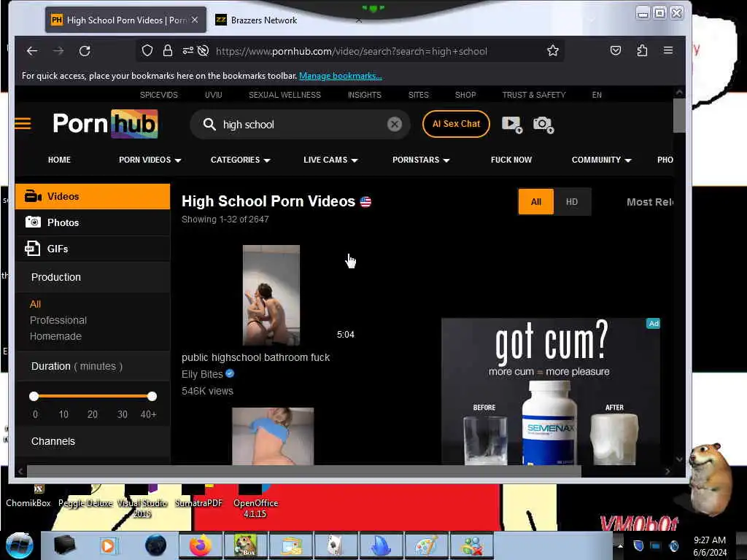Screen dimensions: 747x560
Task: Open the tracking protection shield icon
Action: [147, 50]
